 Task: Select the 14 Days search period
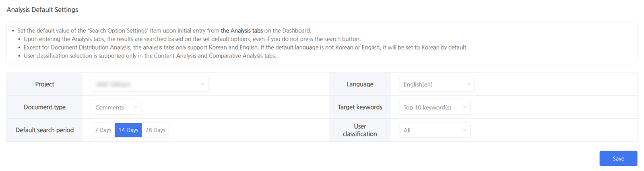(x=128, y=130)
